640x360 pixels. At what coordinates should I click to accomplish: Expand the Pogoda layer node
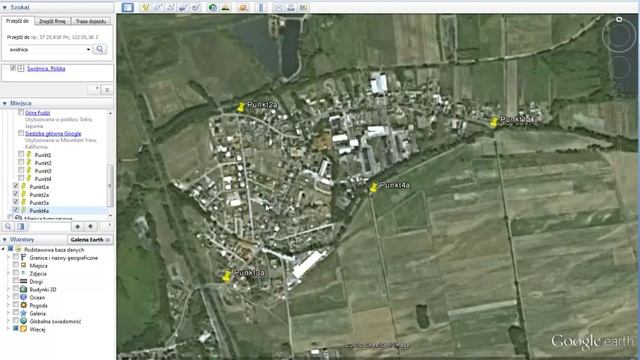[9, 305]
